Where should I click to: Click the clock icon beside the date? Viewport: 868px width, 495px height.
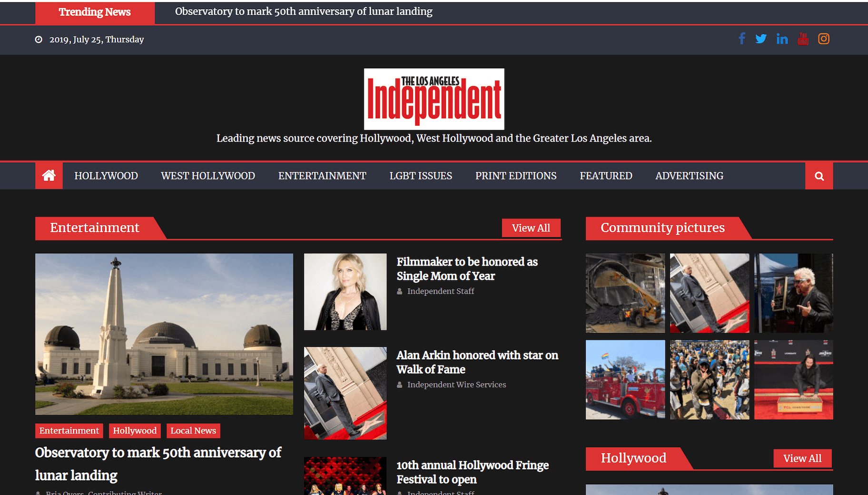39,40
